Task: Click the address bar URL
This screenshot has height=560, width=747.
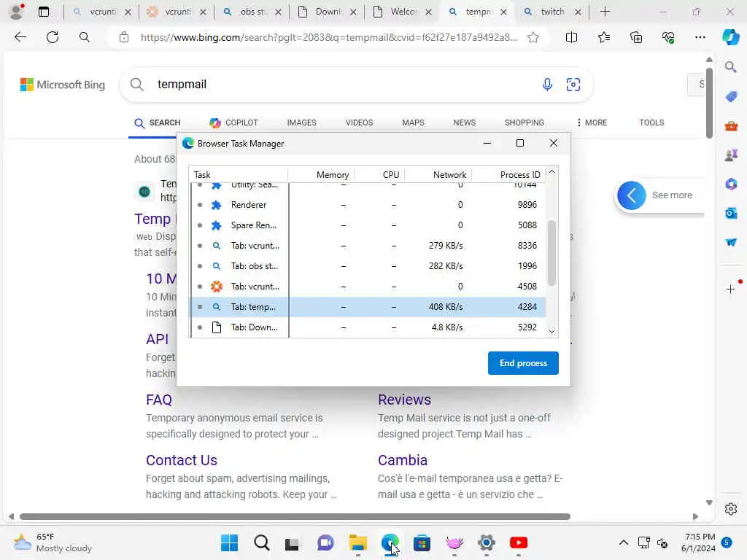Action: (x=329, y=37)
